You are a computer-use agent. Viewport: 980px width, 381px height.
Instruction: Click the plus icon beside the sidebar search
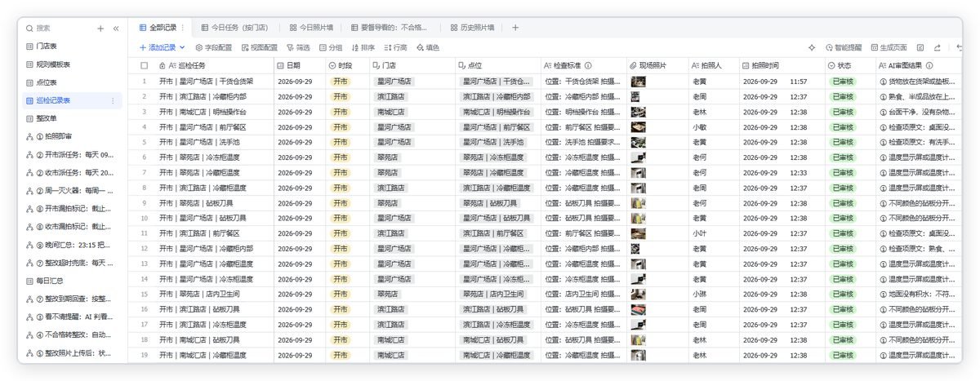click(x=100, y=28)
